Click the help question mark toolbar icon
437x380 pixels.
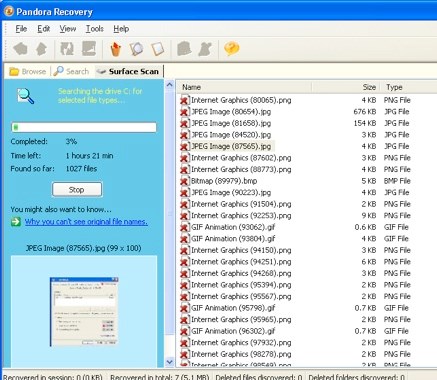[x=232, y=49]
